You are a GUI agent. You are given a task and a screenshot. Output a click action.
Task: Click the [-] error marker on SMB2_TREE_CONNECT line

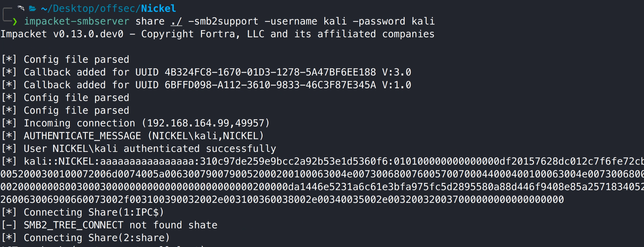point(9,225)
